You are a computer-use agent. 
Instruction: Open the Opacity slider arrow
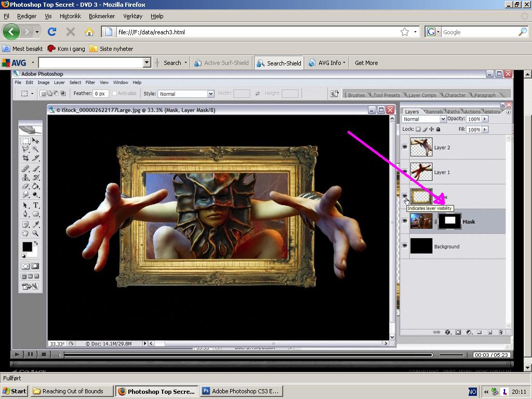tap(485, 119)
